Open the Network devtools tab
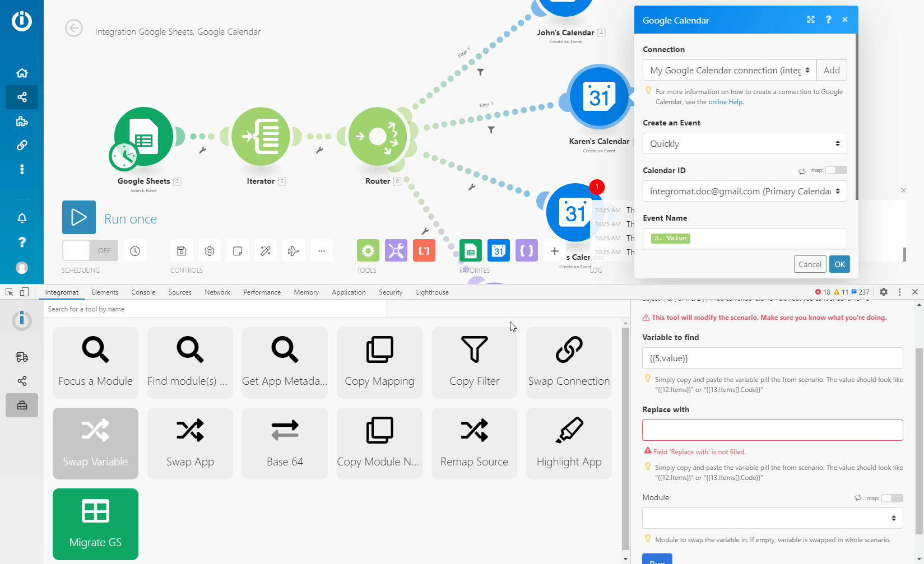This screenshot has width=924, height=564. (x=217, y=292)
